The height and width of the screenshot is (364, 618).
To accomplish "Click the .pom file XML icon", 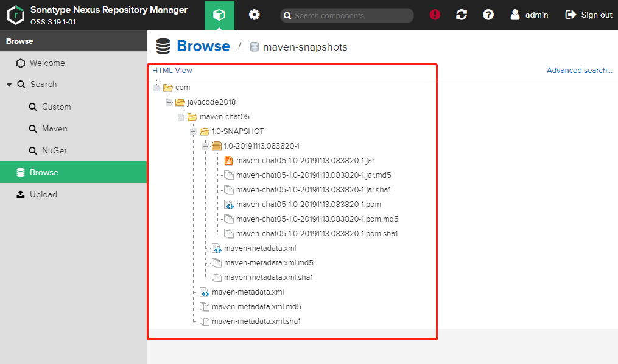I will tap(228, 205).
